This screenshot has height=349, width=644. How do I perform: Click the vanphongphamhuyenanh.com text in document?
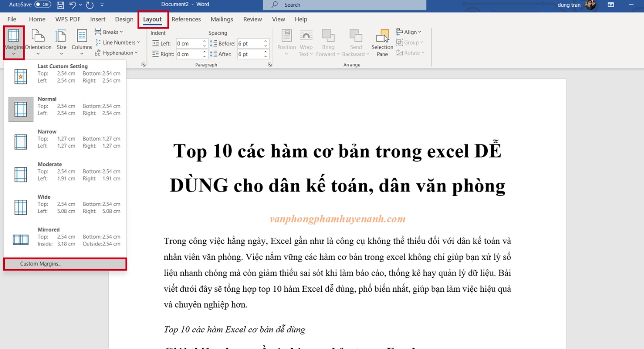coord(338,219)
